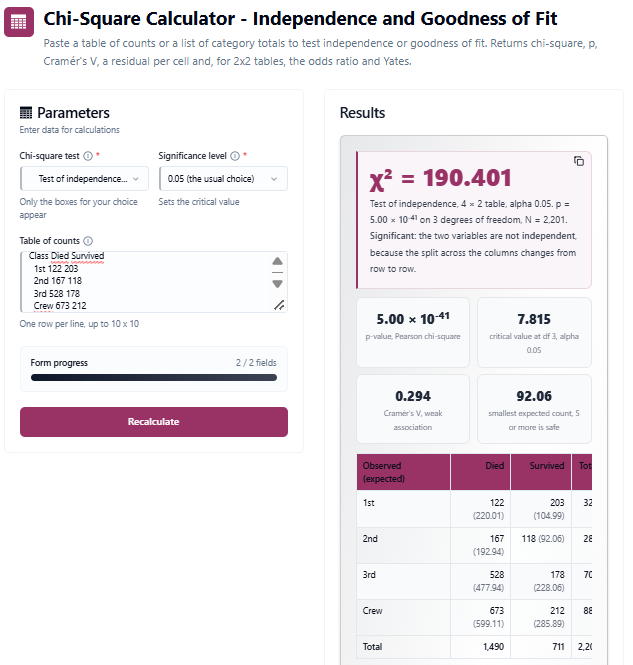
Task: Click the Cramér's V 0.294 card
Action: tap(413, 409)
